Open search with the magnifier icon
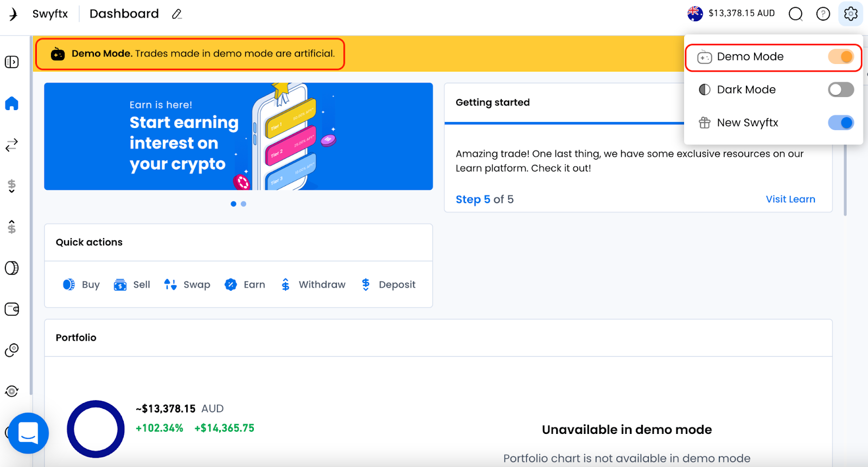This screenshot has width=868, height=467. point(795,14)
